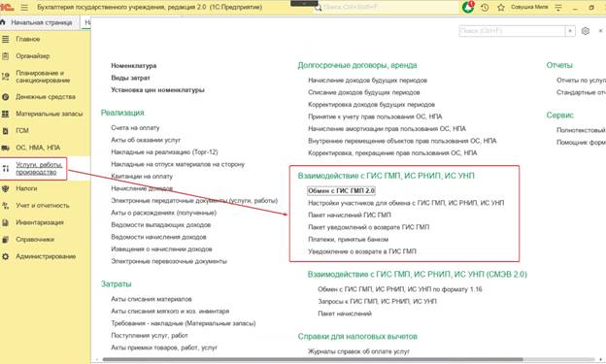Open the hamburger main menu icon

(24, 8)
